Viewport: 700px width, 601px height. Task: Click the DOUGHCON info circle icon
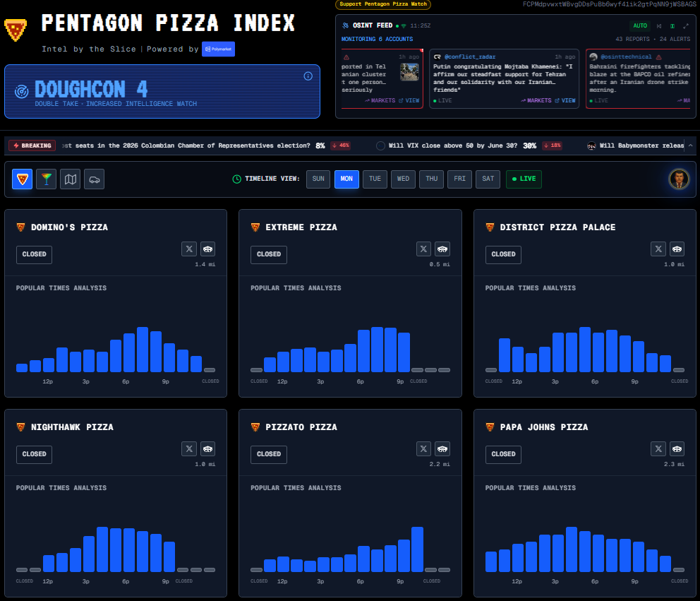(x=308, y=76)
